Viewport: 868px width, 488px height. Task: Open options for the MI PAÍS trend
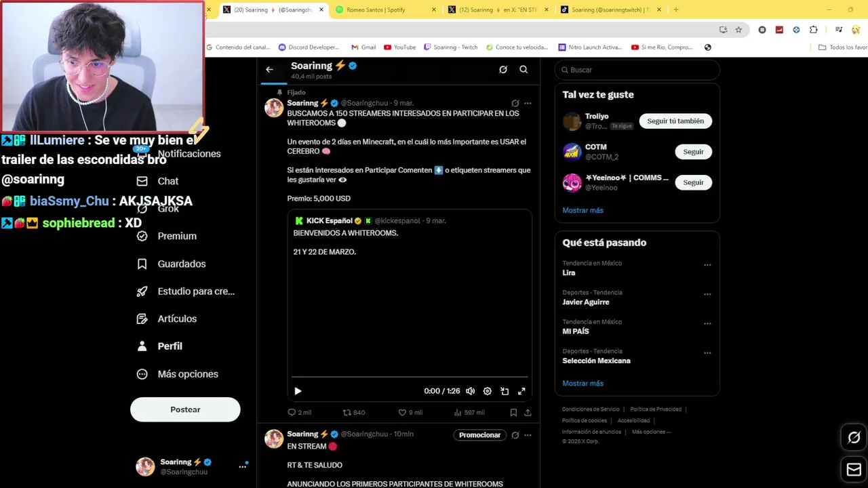707,323
